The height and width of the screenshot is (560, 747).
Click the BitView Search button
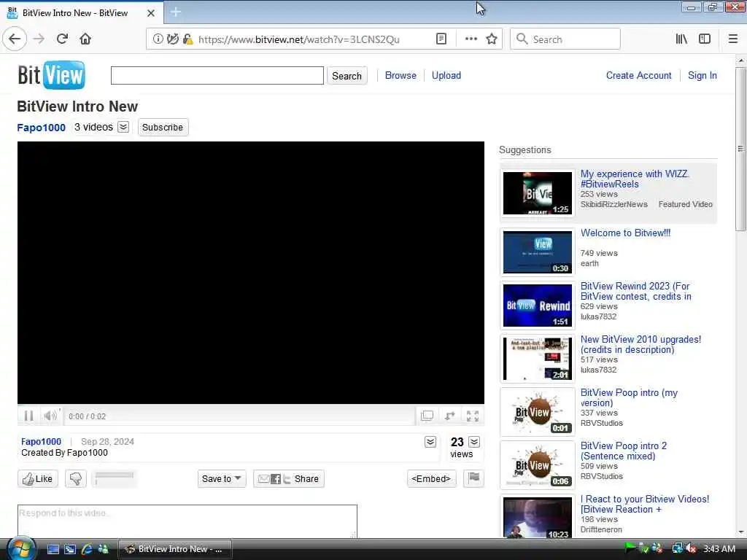[347, 76]
